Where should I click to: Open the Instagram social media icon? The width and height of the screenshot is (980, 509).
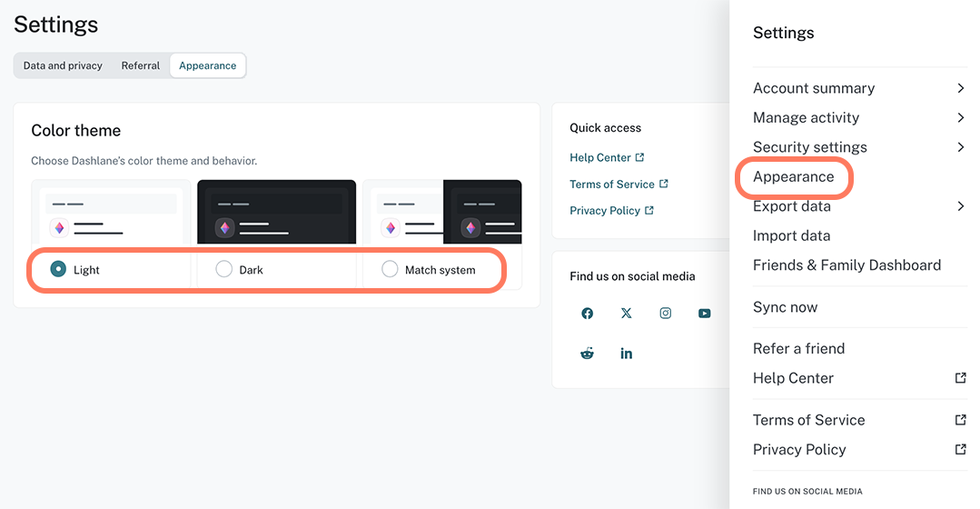click(x=666, y=314)
